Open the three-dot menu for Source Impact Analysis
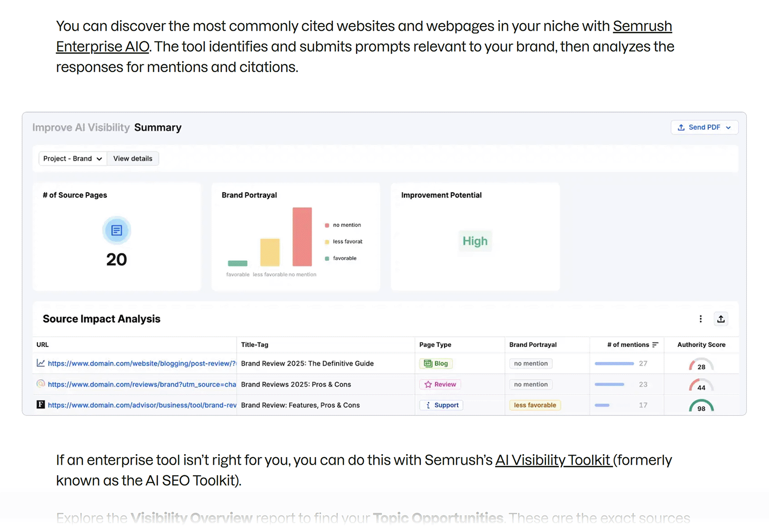The height and width of the screenshot is (532, 769). point(700,319)
